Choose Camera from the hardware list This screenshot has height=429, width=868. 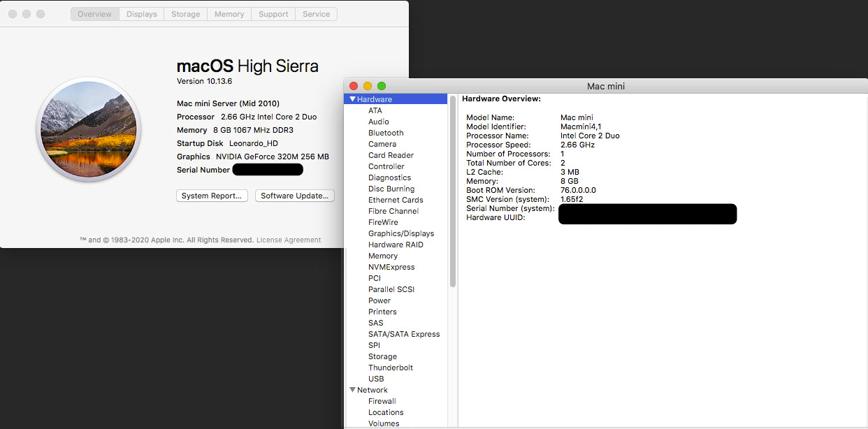pos(382,144)
